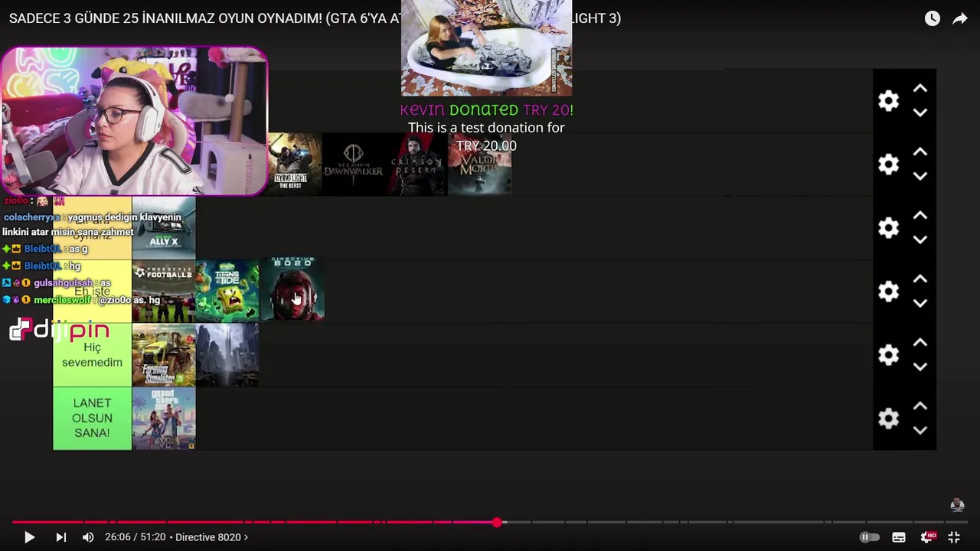The width and height of the screenshot is (980, 551).
Task: Mute the video volume
Action: (x=88, y=537)
